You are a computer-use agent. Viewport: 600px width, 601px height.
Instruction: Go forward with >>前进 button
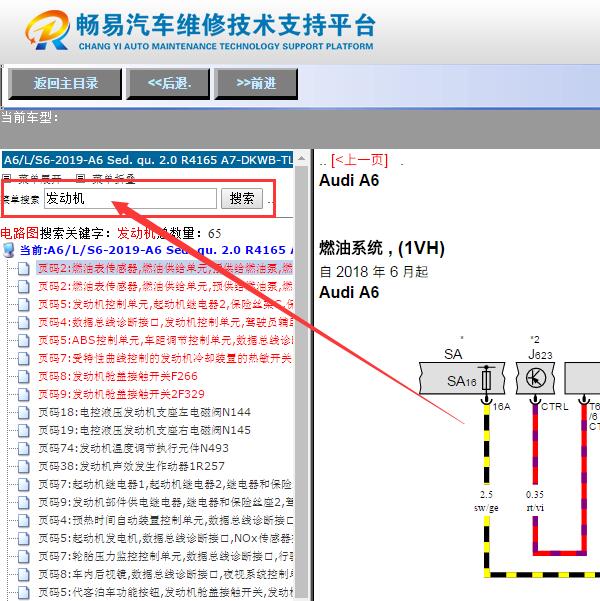pos(256,84)
